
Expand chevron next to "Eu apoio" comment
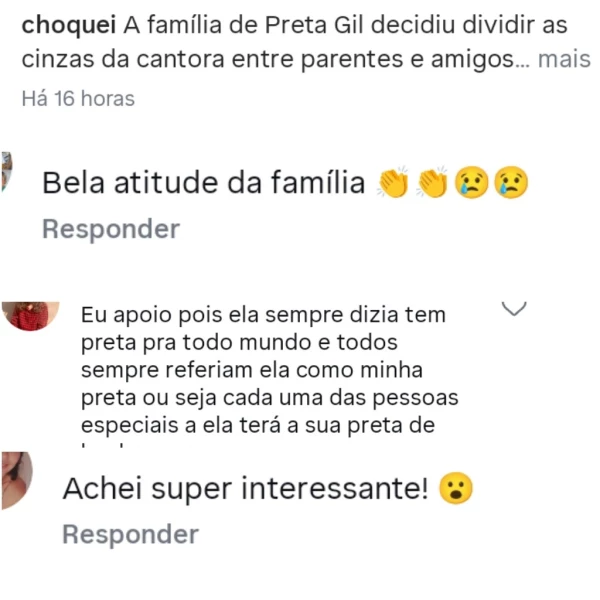click(513, 309)
